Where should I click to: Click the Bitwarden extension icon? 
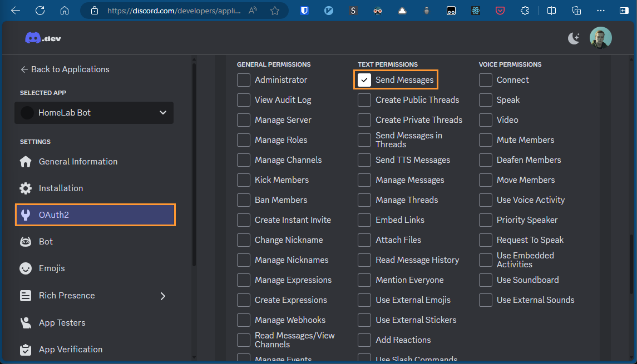(304, 11)
